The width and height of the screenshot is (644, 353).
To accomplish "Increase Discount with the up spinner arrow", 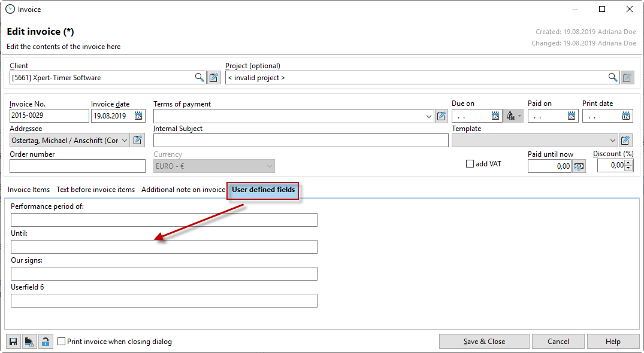I will pyautogui.click(x=628, y=163).
